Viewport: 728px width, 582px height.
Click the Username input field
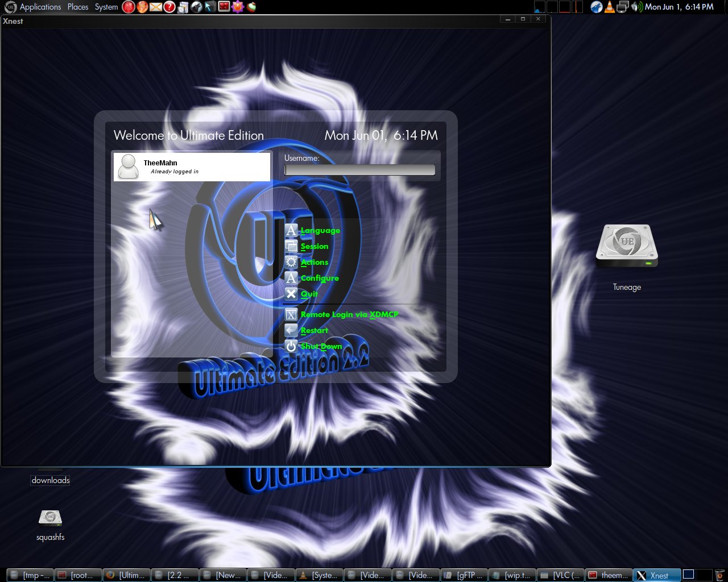(x=359, y=170)
